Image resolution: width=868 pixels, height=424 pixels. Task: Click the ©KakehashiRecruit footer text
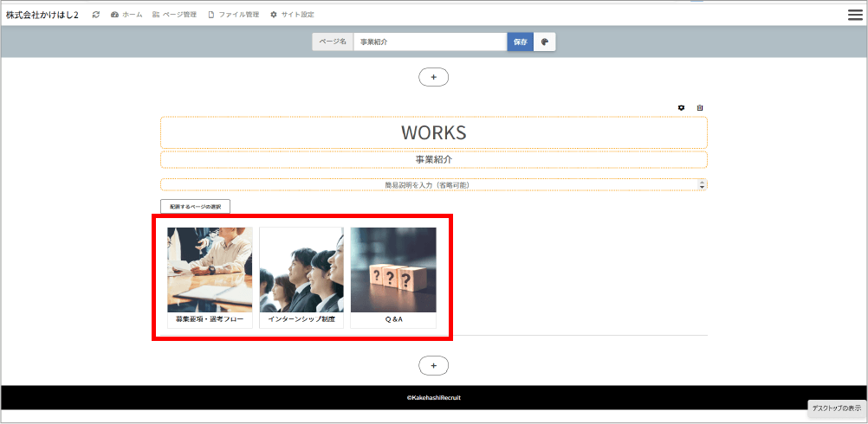(433, 397)
